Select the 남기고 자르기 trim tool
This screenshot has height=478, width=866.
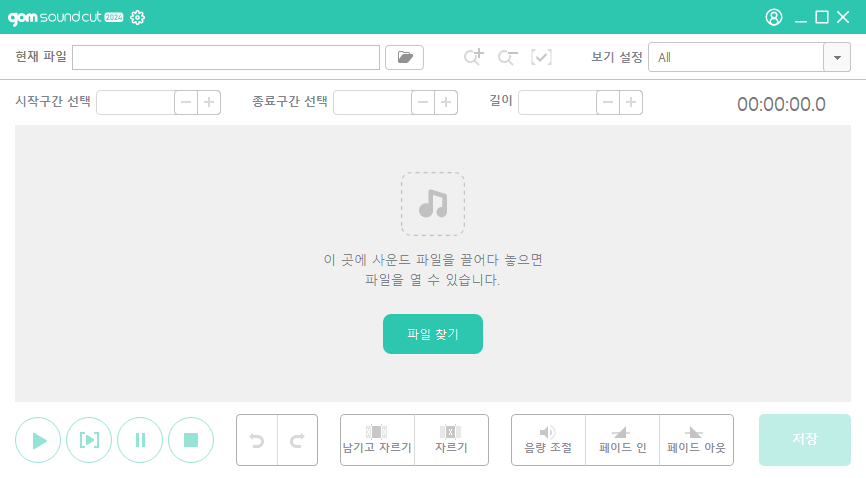coord(377,440)
